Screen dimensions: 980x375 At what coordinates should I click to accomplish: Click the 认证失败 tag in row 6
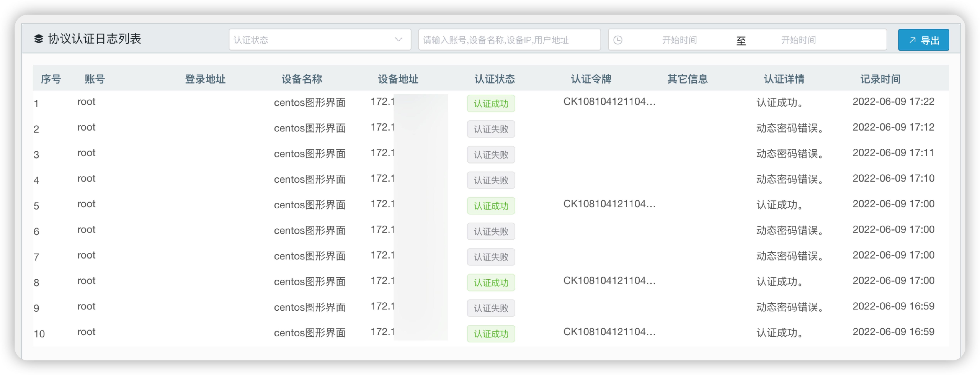point(491,231)
